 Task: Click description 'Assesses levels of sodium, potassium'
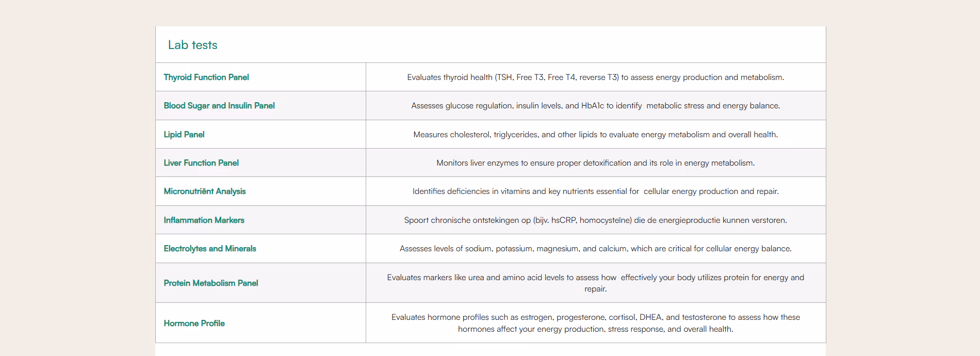(596, 248)
